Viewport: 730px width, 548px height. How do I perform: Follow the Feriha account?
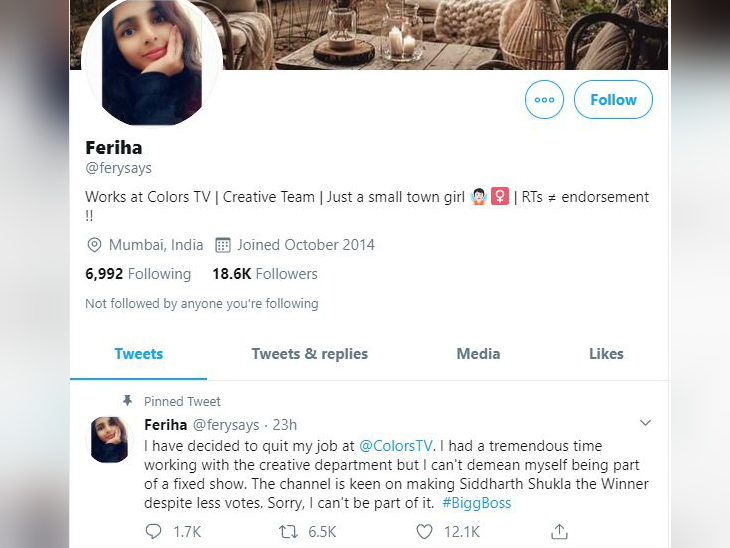coord(613,100)
